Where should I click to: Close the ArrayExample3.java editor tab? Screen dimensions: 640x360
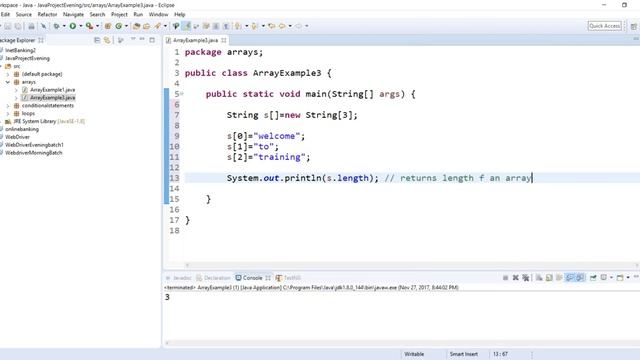pos(224,40)
